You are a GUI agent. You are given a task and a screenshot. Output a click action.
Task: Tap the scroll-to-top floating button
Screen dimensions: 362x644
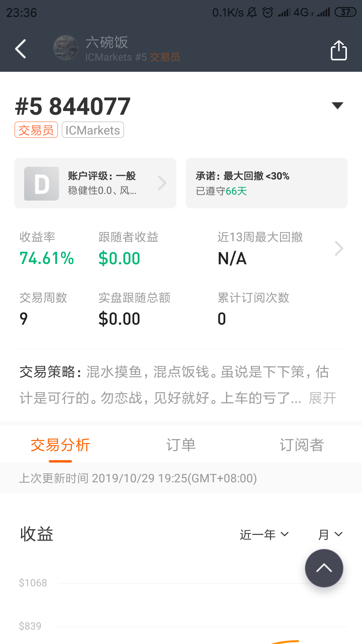click(324, 568)
